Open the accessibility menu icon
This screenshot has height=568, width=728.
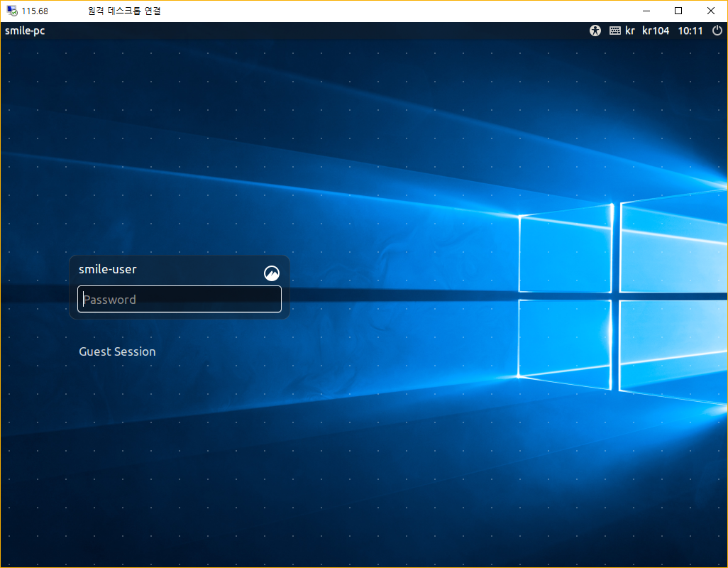(595, 31)
